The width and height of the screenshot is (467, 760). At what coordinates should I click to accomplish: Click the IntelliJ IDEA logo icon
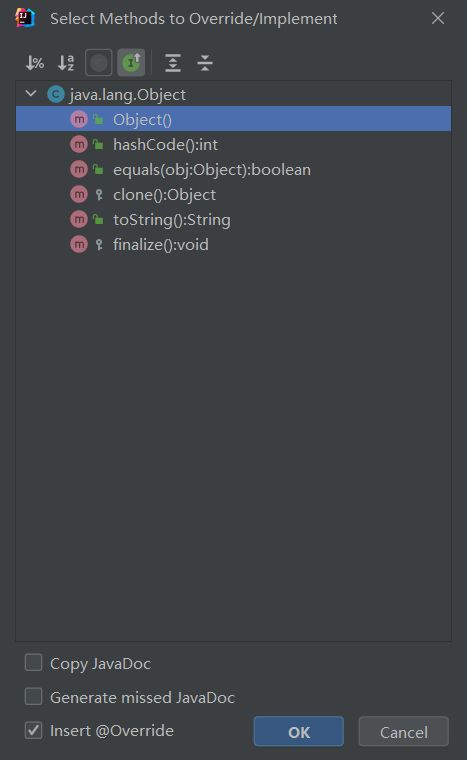pyautogui.click(x=25, y=18)
